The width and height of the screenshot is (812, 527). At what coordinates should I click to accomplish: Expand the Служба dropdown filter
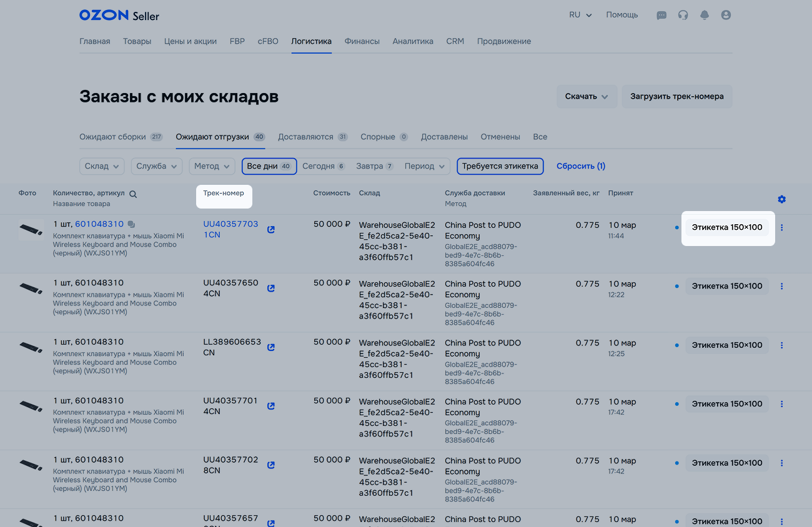coord(159,166)
